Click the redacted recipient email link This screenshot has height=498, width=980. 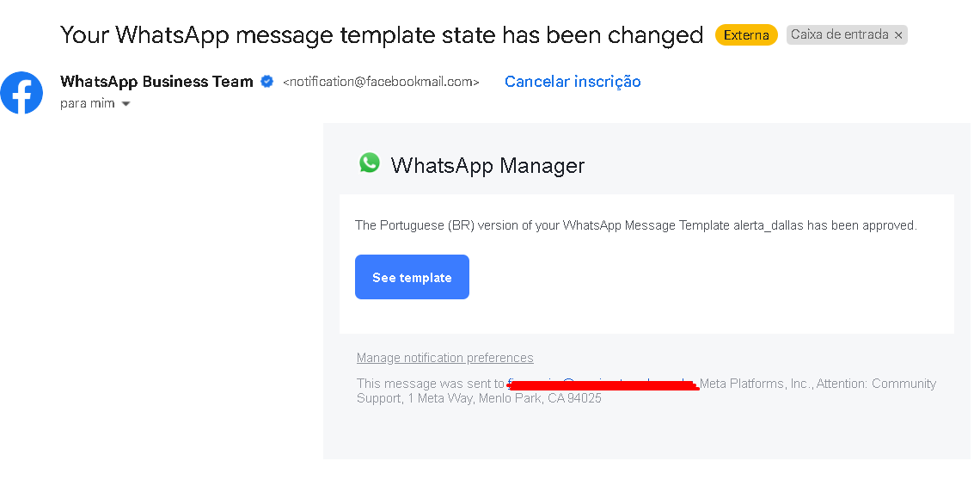point(603,384)
